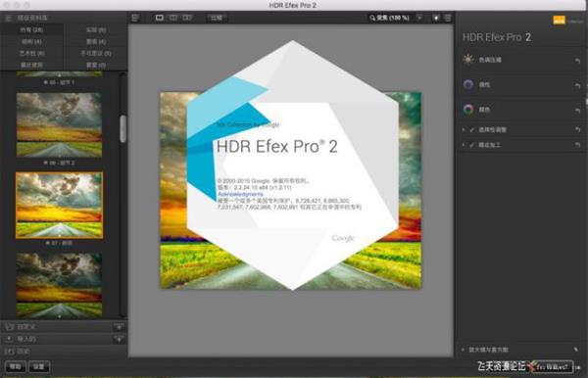Select the 喜爱 favorites category tab
588x378 pixels.
coord(96,65)
